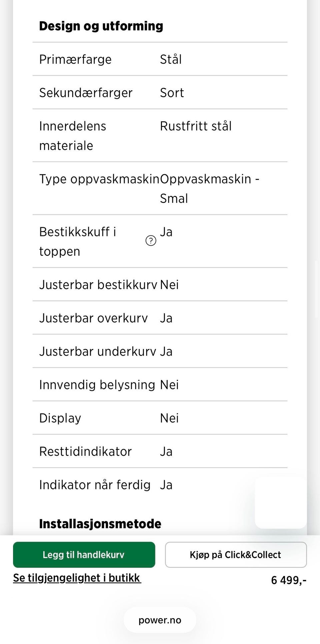Tap the Rustfritt stål value
Image resolution: width=320 pixels, height=644 pixels.
pos(196,126)
